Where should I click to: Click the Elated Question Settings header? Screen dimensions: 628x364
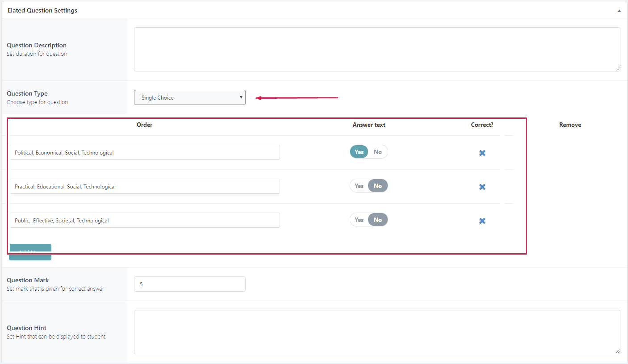coord(42,10)
